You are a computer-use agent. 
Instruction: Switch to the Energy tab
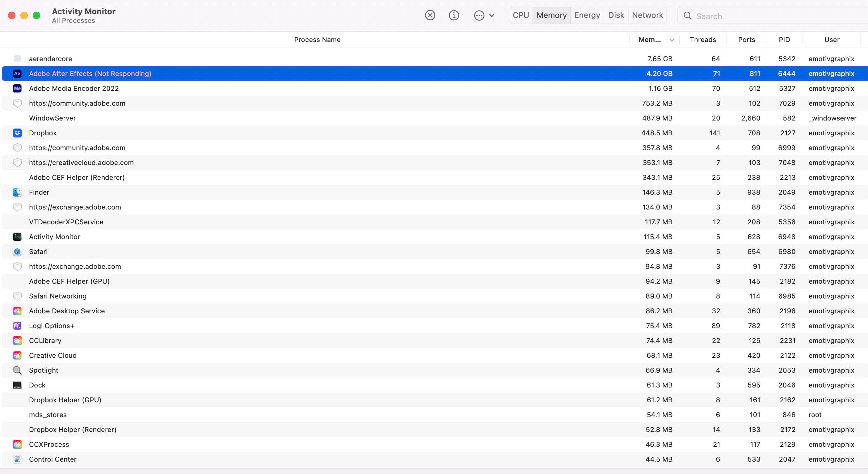pos(587,15)
